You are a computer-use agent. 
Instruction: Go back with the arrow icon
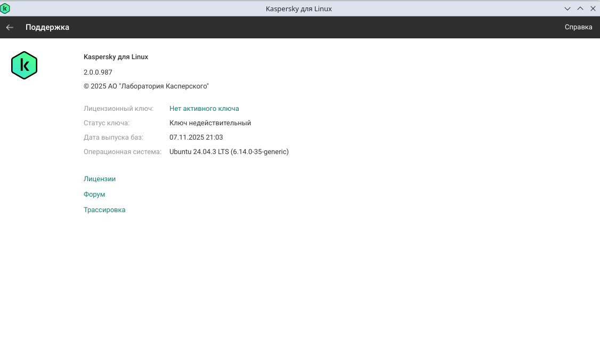click(x=10, y=27)
